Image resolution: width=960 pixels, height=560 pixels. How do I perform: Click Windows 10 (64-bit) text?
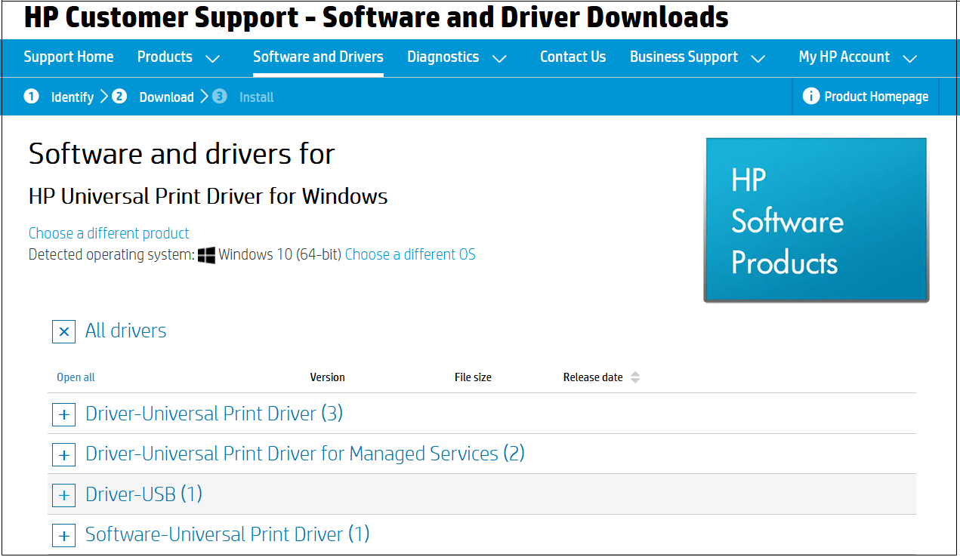(x=279, y=254)
